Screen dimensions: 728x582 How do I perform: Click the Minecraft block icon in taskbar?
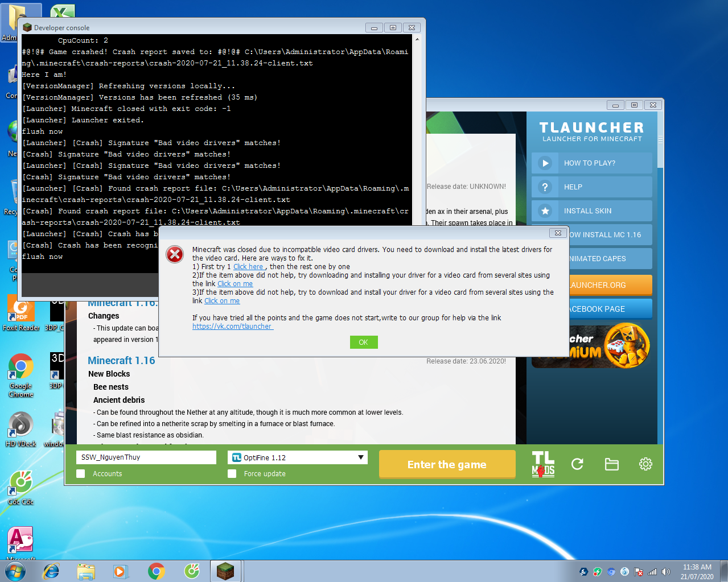click(225, 571)
